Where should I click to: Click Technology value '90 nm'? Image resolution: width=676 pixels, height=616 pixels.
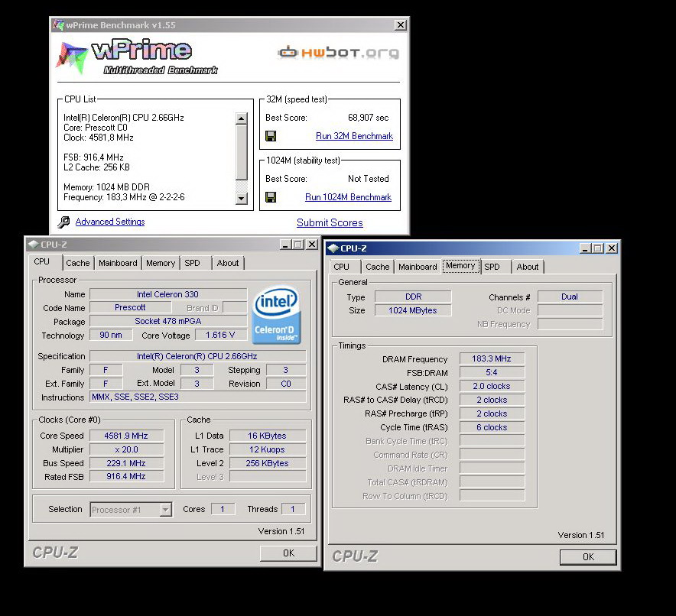coord(111,336)
